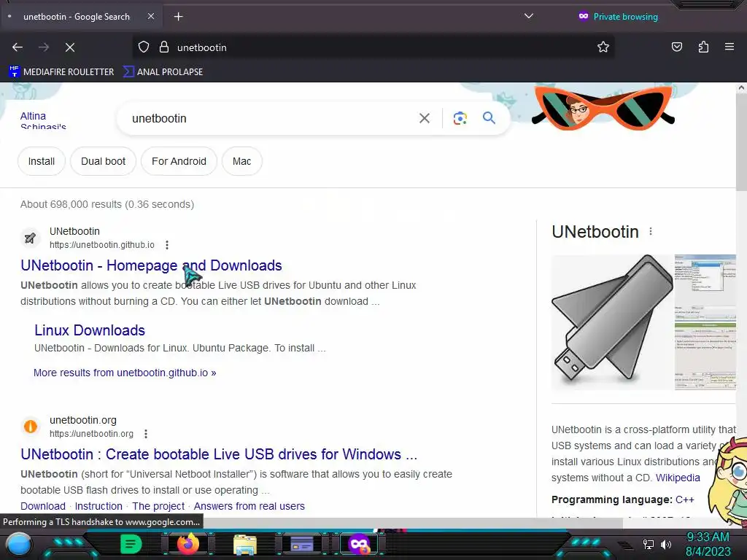
Task: Click the unetbootin address bar text
Action: [202, 47]
